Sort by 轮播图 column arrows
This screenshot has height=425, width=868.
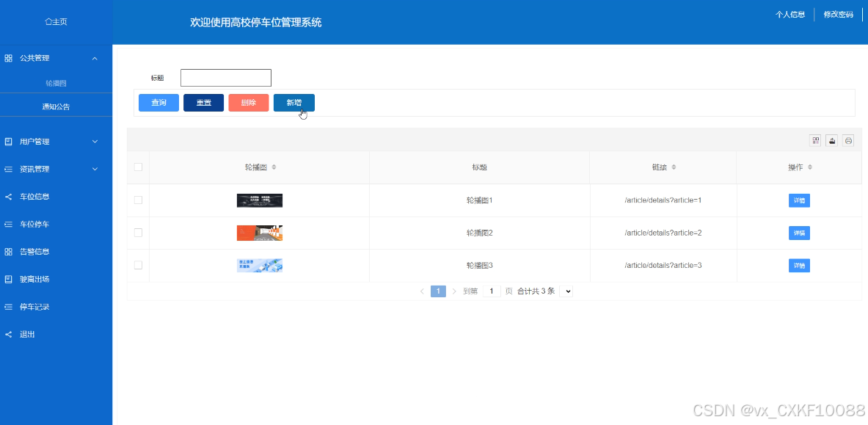(274, 167)
